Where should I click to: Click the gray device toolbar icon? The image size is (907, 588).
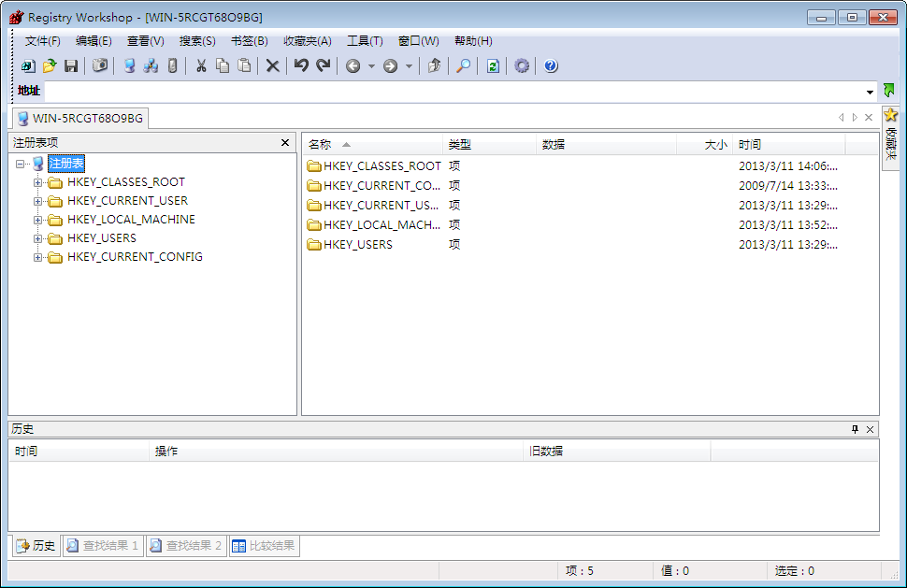point(172,66)
